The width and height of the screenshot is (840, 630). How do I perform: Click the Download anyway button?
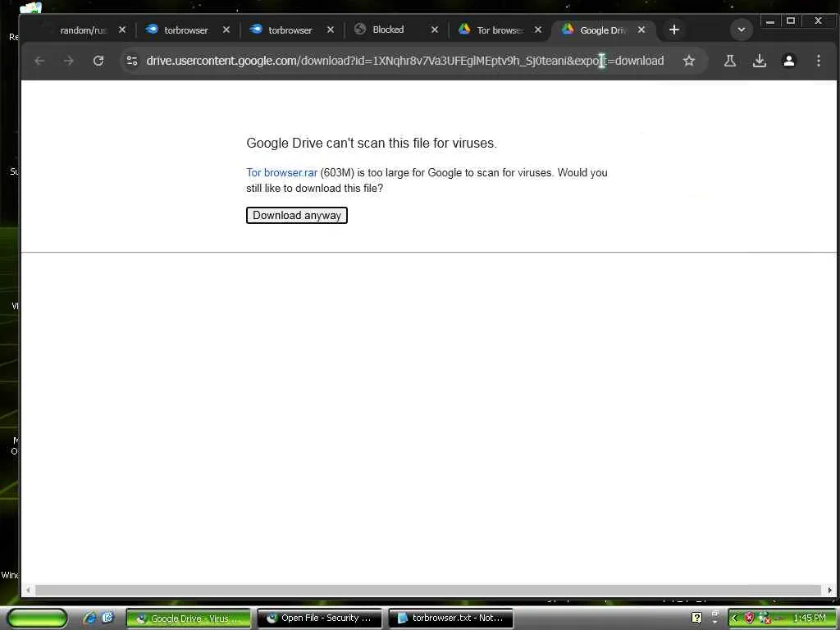pos(297,216)
